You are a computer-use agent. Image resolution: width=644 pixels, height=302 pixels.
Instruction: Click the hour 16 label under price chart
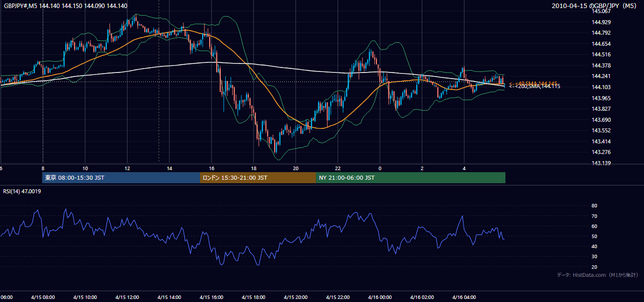(212, 169)
